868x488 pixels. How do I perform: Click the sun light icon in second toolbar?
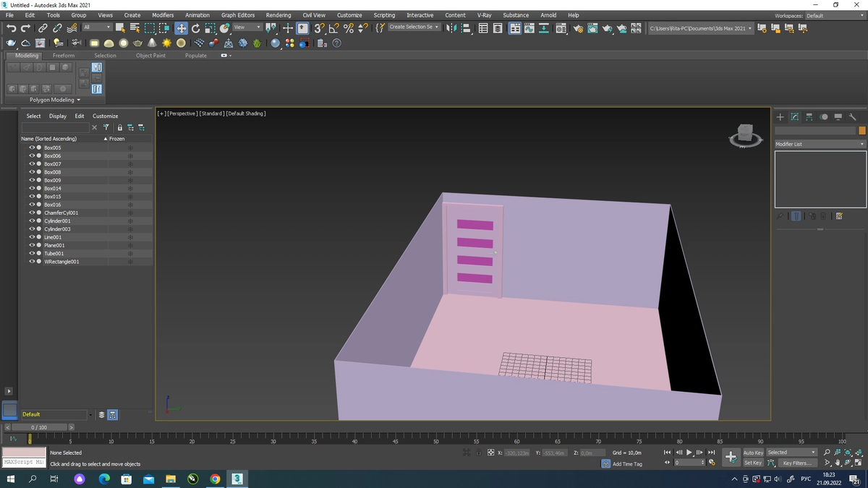click(166, 43)
